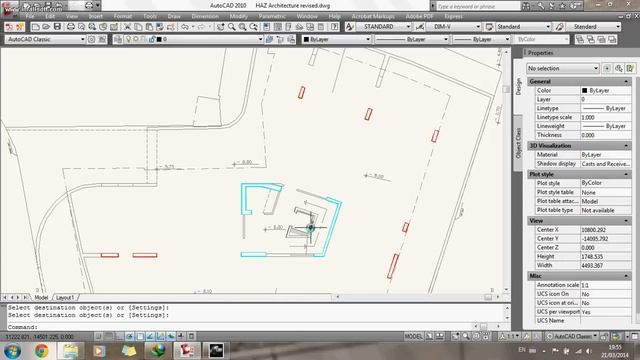Open the No selection dropdown in Properties
Viewport: 640px width, 360px height.
coord(562,68)
